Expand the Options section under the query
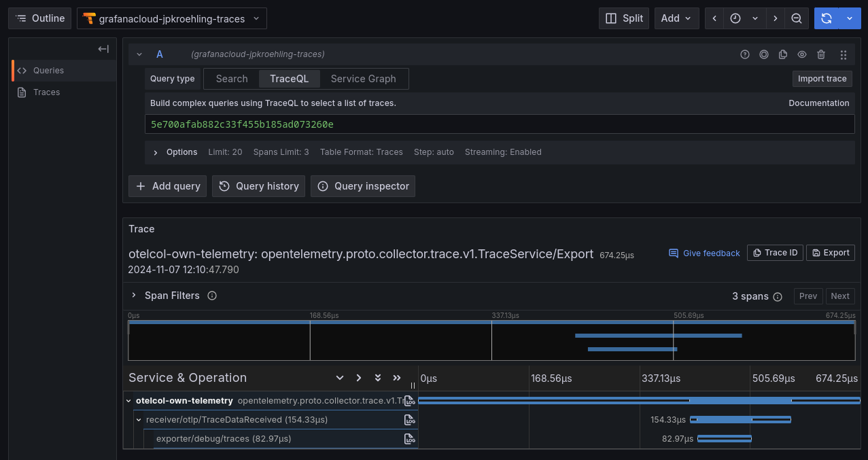868x460 pixels. [175, 152]
